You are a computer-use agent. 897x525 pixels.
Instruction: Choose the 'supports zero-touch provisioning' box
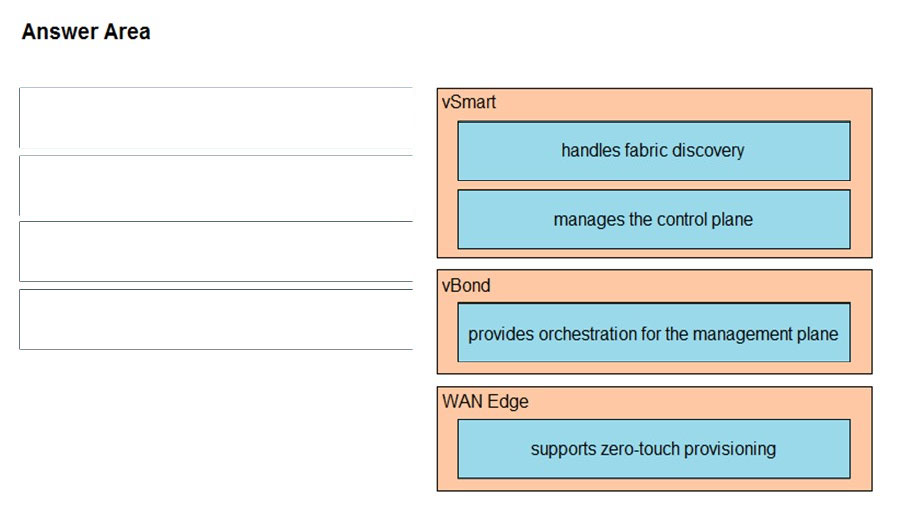click(654, 449)
